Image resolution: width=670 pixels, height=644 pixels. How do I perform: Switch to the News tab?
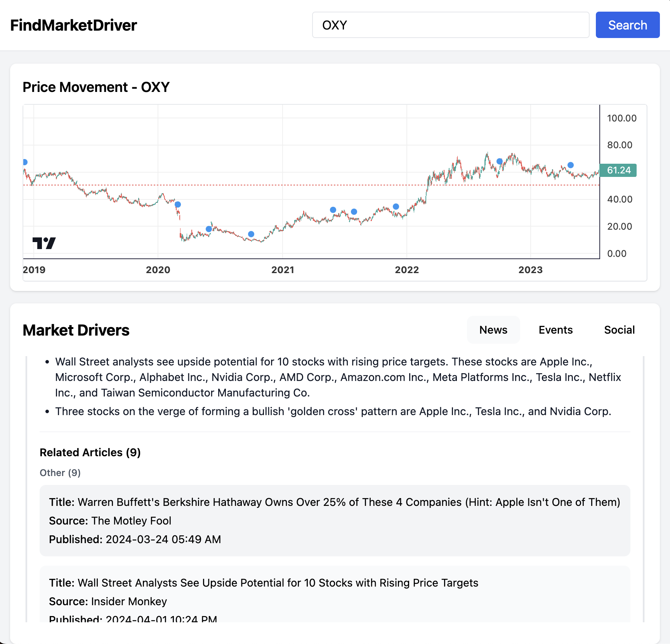coord(493,330)
